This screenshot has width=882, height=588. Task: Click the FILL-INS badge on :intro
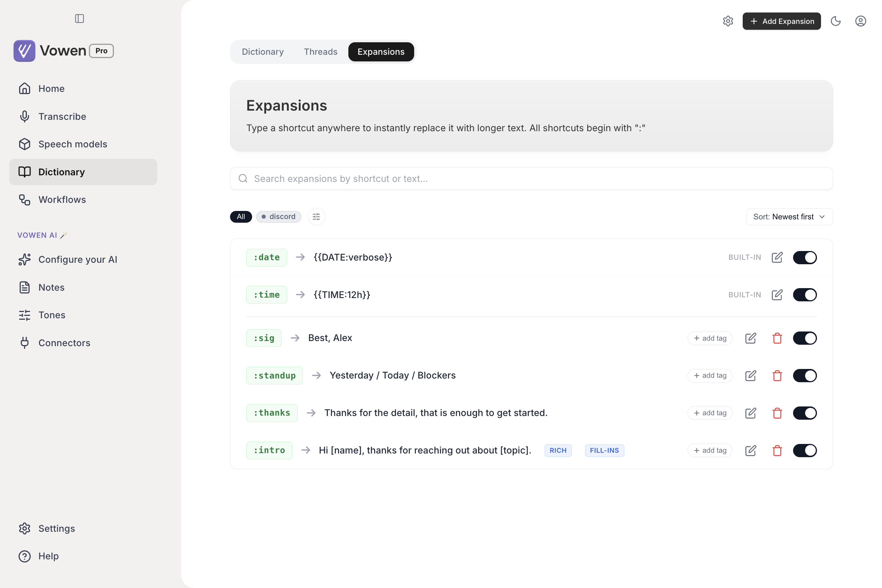[604, 451]
